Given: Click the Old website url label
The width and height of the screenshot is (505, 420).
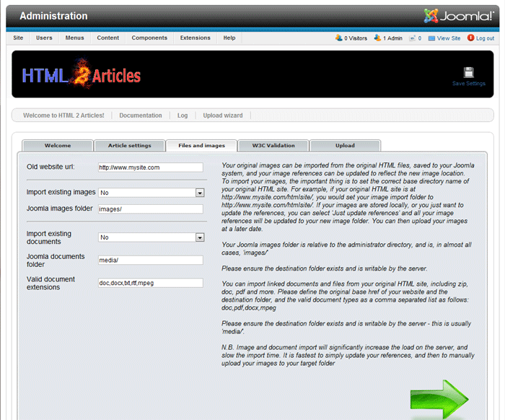Looking at the screenshot, I should coord(50,167).
